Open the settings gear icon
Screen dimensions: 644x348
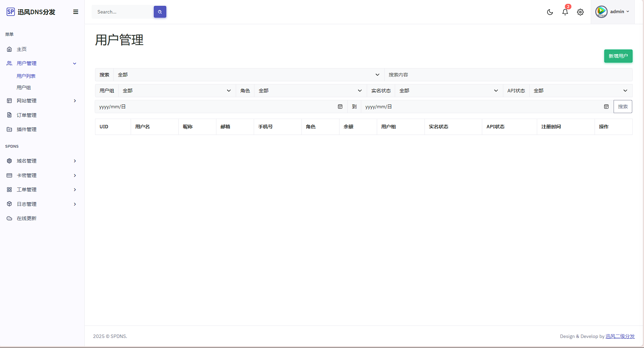[x=580, y=12]
